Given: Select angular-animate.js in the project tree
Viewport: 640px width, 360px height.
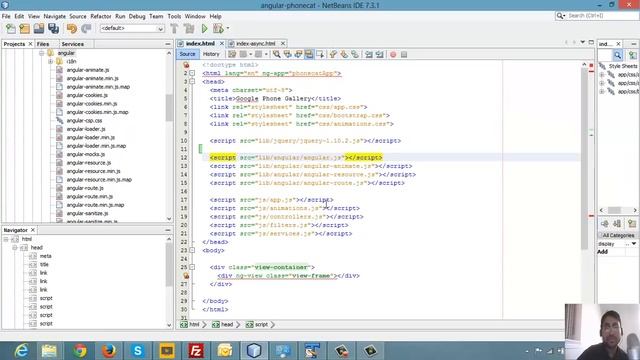Looking at the screenshot, I should pyautogui.click(x=88, y=70).
